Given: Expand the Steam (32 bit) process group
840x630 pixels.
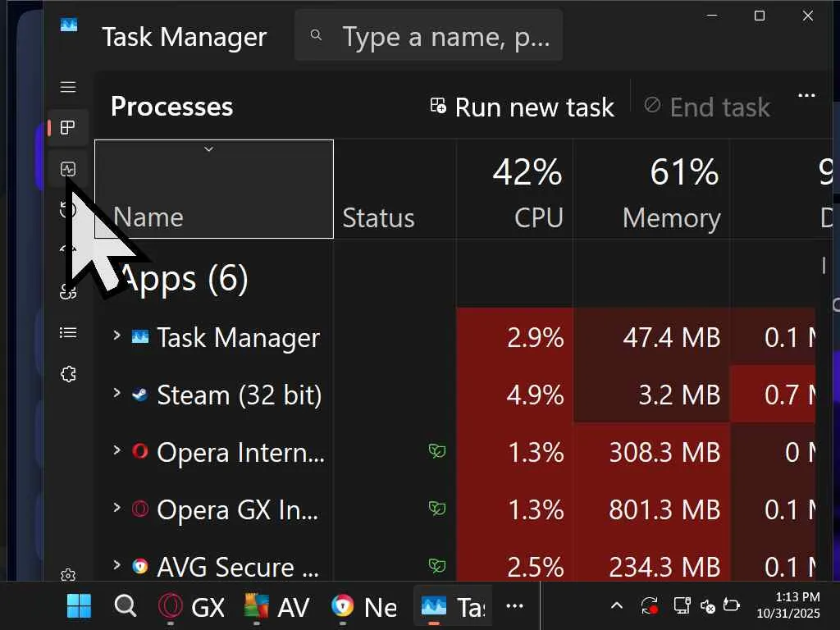Looking at the screenshot, I should (116, 393).
